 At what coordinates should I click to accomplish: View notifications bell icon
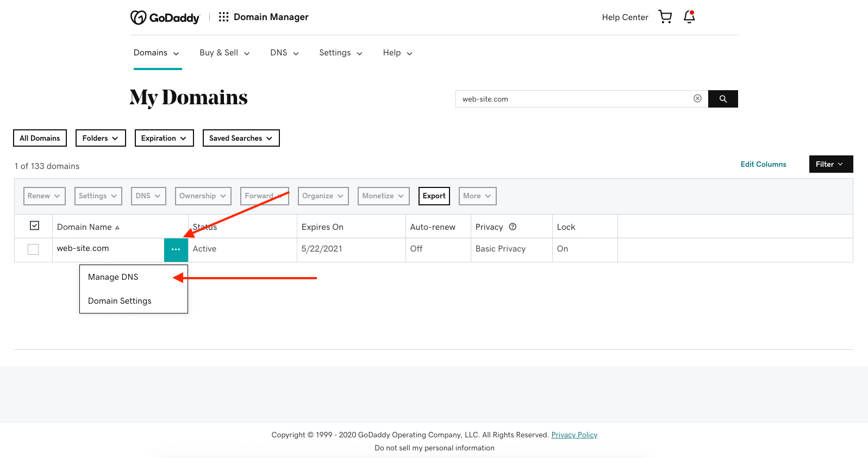pyautogui.click(x=689, y=17)
